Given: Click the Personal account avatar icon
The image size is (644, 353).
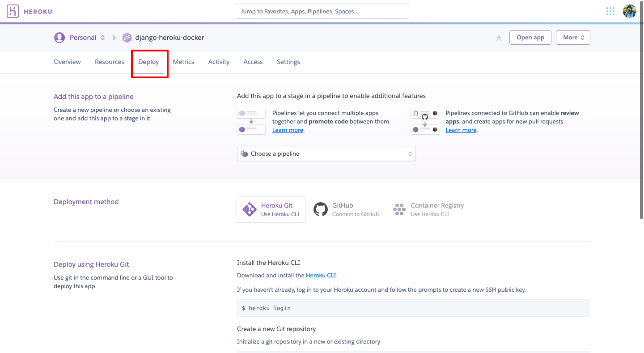Looking at the screenshot, I should tap(59, 38).
